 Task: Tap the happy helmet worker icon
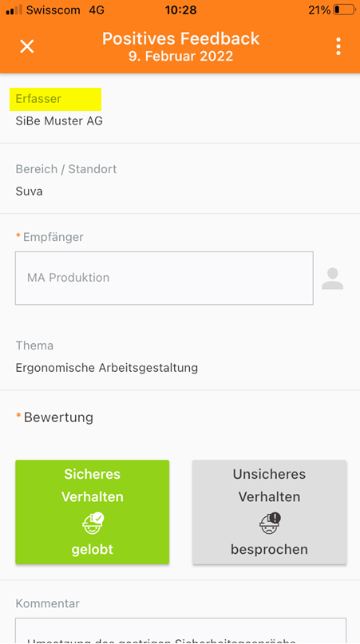coord(93,523)
